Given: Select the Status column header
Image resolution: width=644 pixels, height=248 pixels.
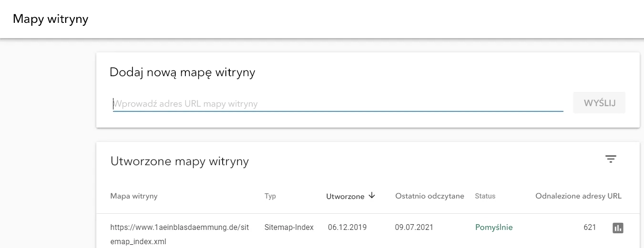Looking at the screenshot, I should pos(485,196).
